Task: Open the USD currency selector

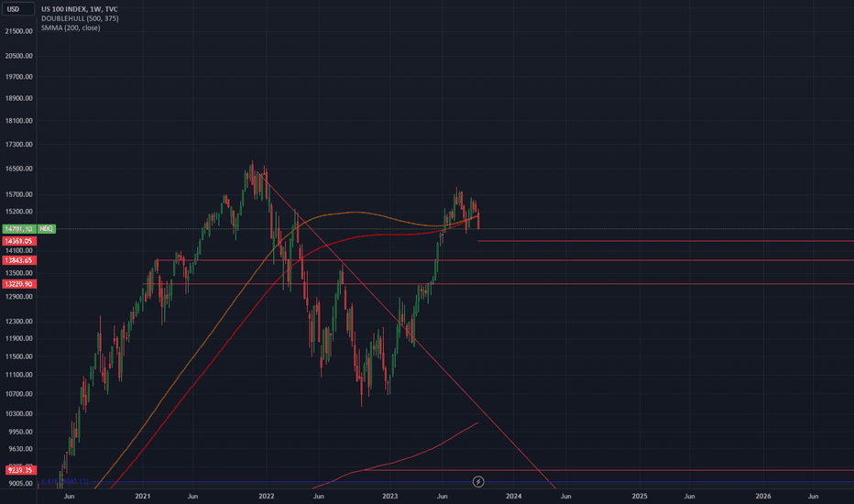Action: coord(18,9)
